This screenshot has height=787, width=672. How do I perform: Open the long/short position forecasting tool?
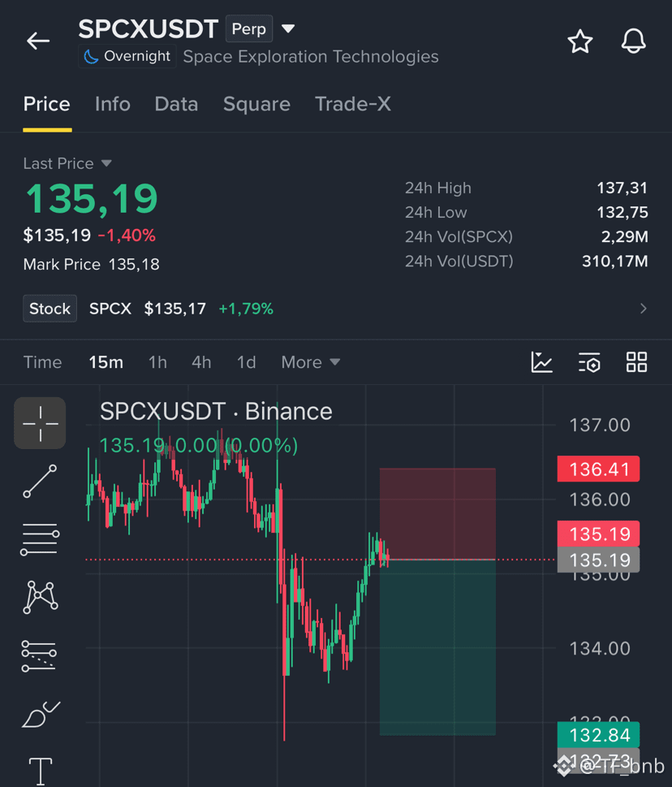[39, 656]
